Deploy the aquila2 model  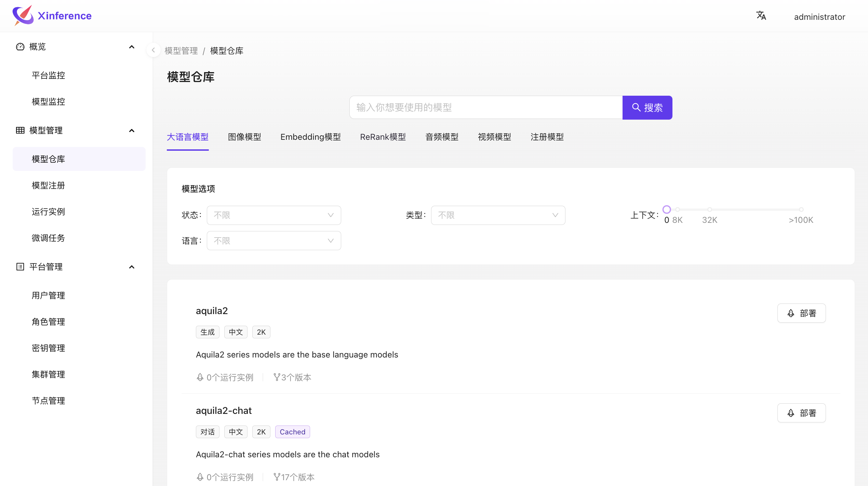point(801,313)
